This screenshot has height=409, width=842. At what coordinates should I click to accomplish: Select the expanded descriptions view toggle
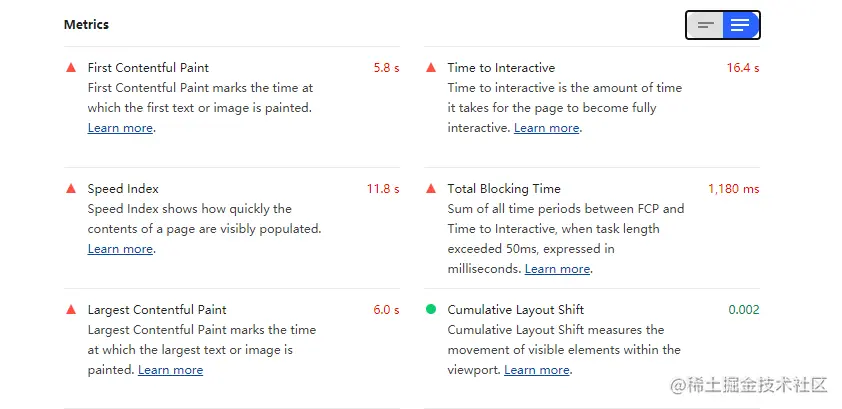(741, 25)
